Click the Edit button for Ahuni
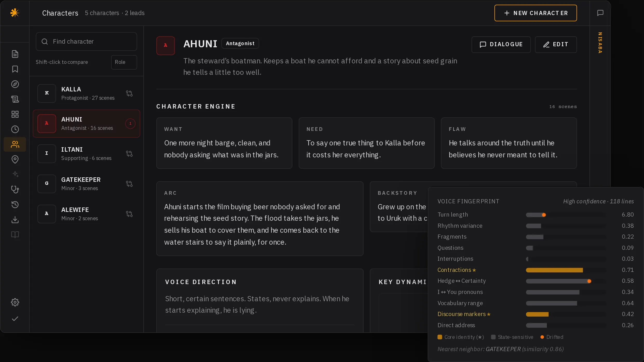This screenshot has height=362, width=644. tap(556, 44)
